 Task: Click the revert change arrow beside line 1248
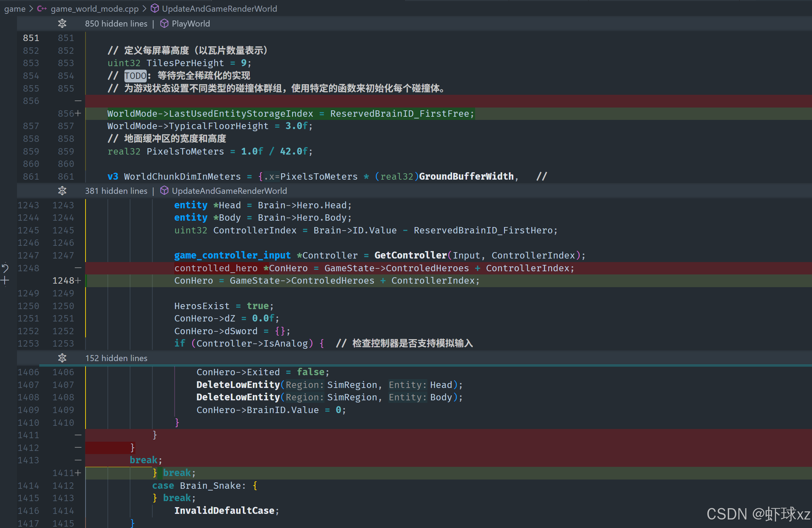5,268
